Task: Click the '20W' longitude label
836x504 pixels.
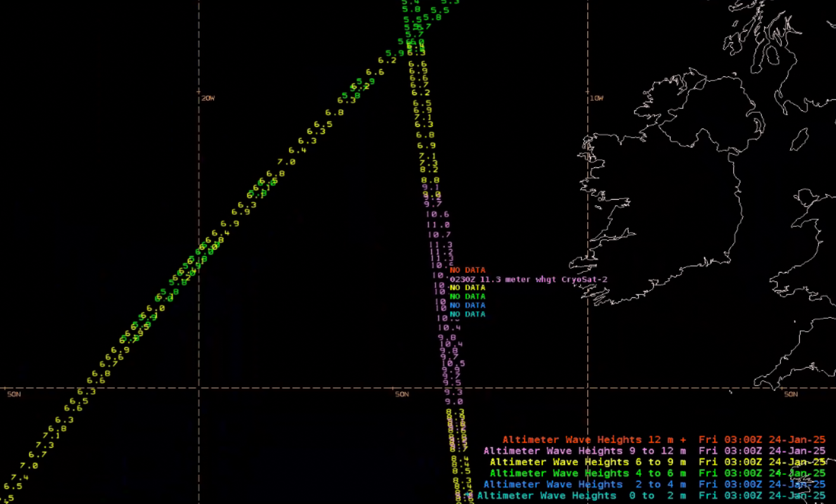Action: point(208,98)
